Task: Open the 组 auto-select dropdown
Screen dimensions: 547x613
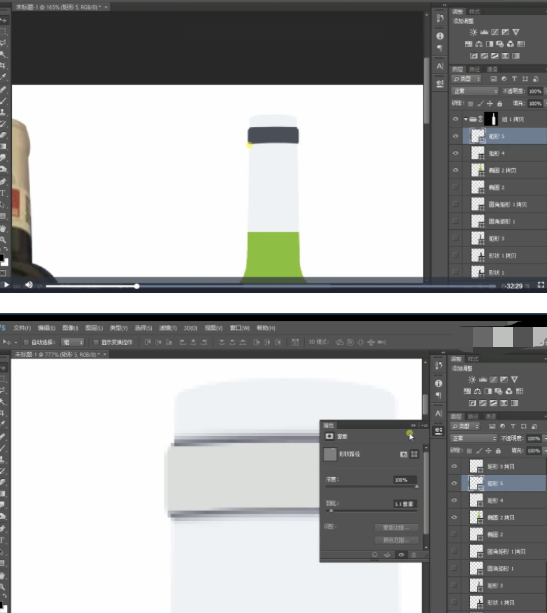Action: pyautogui.click(x=73, y=342)
